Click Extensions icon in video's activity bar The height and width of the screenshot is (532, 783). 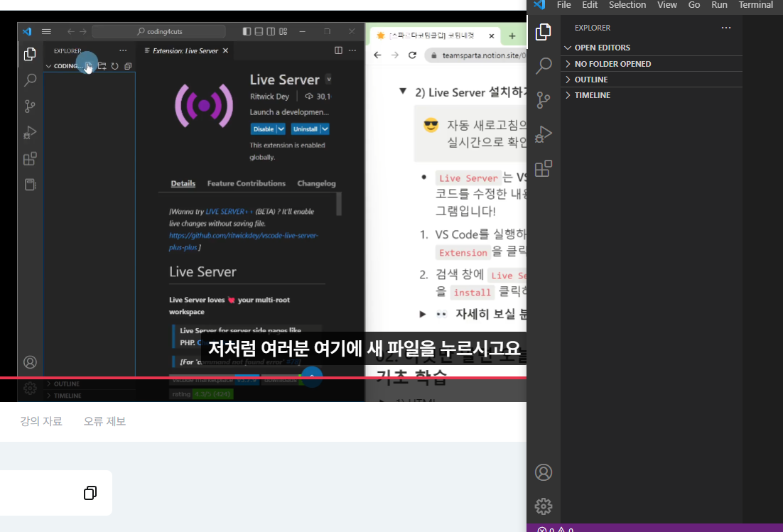(30, 158)
